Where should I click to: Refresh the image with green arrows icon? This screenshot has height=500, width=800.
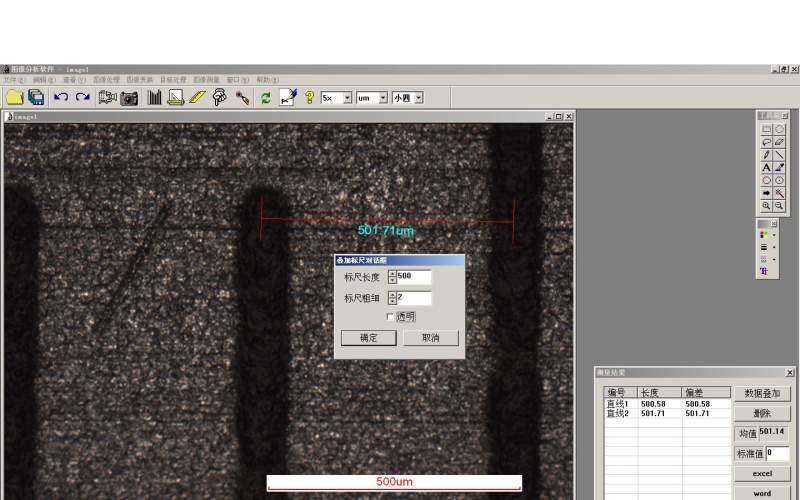point(266,97)
